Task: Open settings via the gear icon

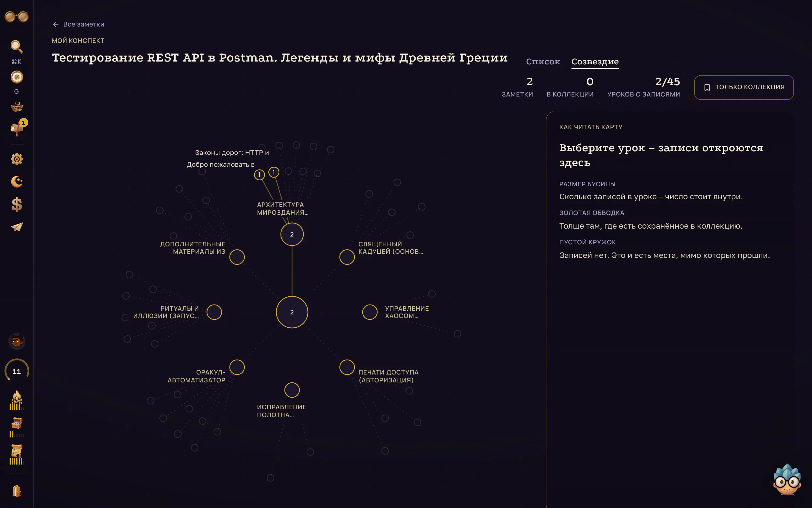Action: (16, 159)
